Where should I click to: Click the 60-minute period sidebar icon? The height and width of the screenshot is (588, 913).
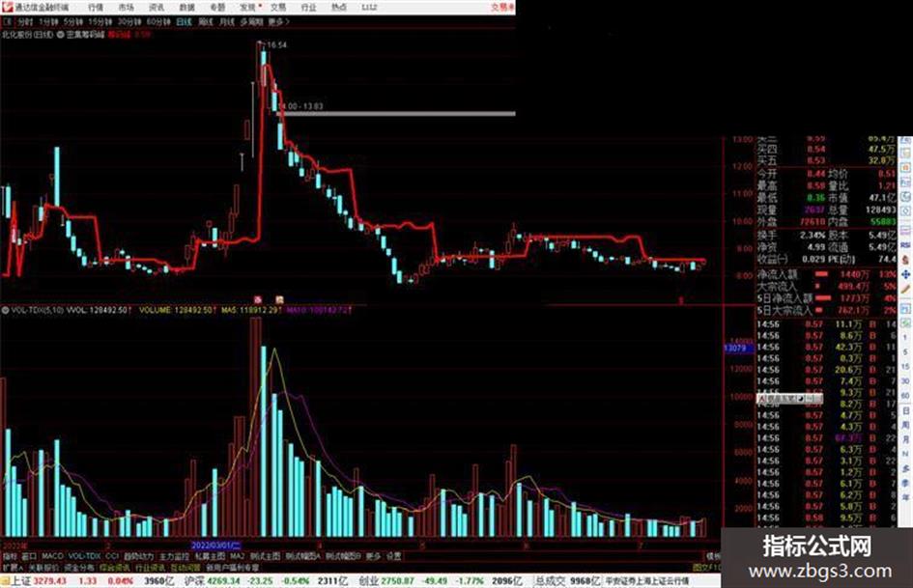pyautogui.click(x=905, y=395)
